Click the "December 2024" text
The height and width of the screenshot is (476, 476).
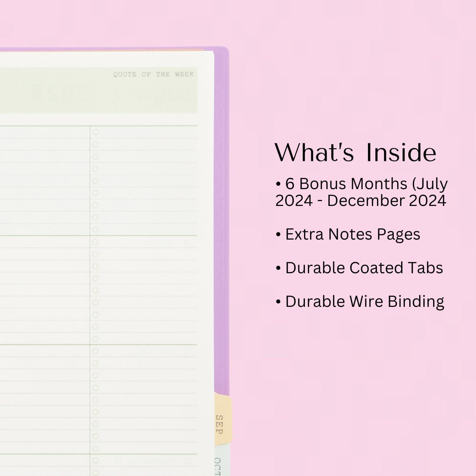(x=387, y=201)
